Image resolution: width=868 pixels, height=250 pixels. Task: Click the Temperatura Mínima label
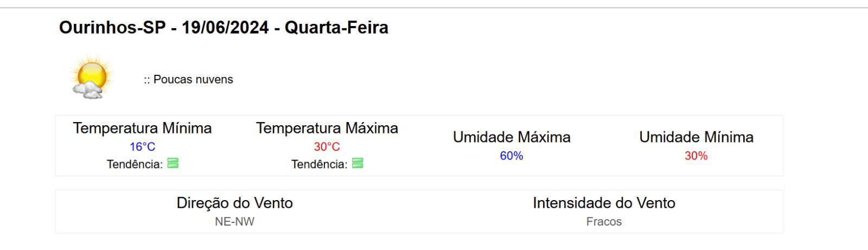pyautogui.click(x=142, y=128)
